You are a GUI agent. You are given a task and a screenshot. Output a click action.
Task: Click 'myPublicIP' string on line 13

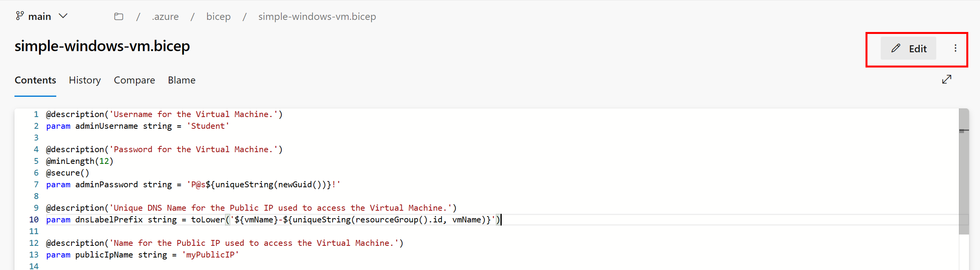coord(210,255)
